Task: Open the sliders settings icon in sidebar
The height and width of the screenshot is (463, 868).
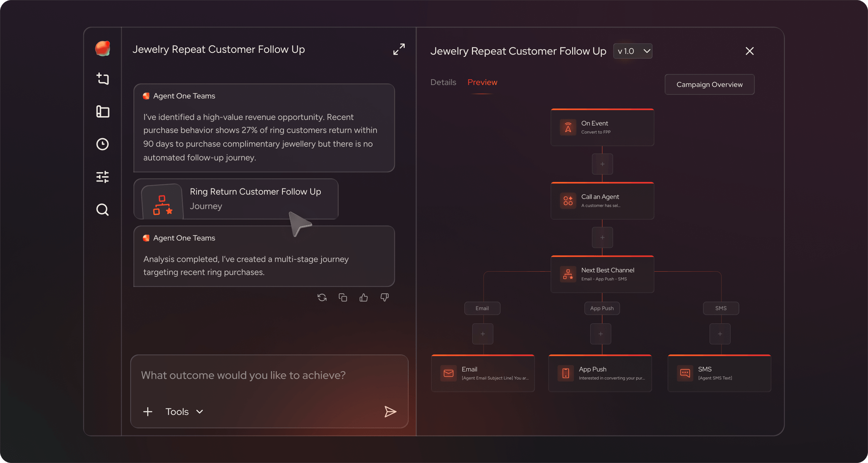Action: pyautogui.click(x=103, y=177)
